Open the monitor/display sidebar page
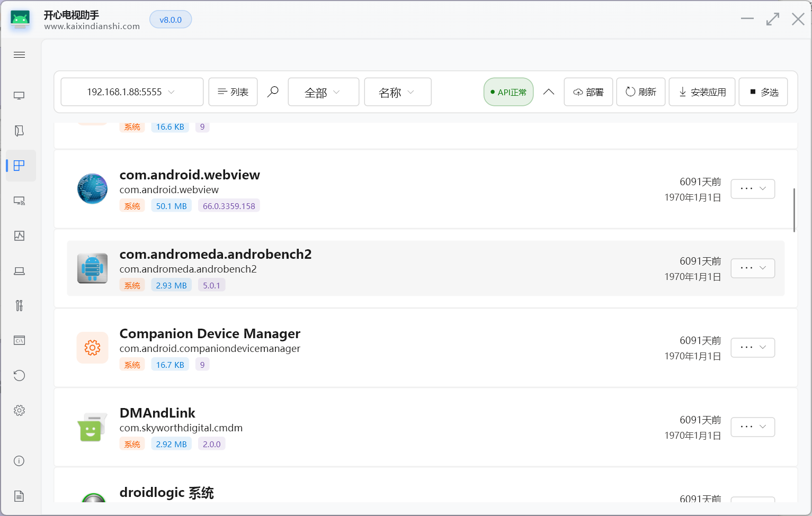Viewport: 812px width, 516px height. [x=19, y=96]
